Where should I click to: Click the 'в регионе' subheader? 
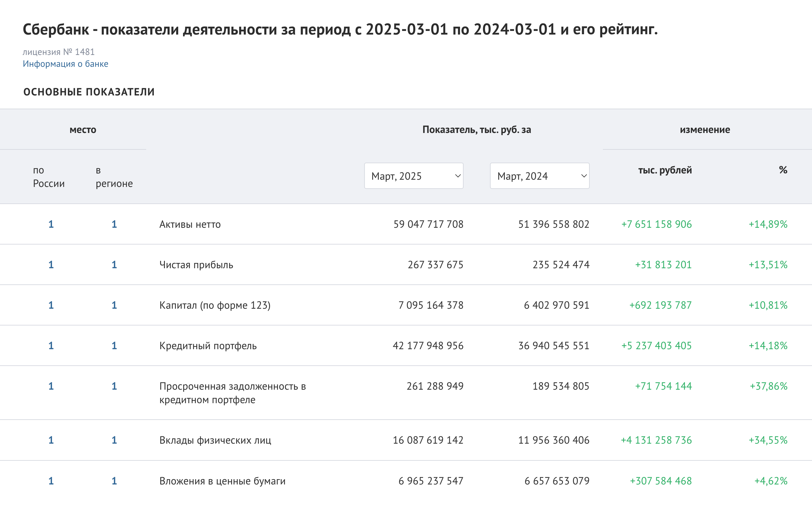coord(114,177)
